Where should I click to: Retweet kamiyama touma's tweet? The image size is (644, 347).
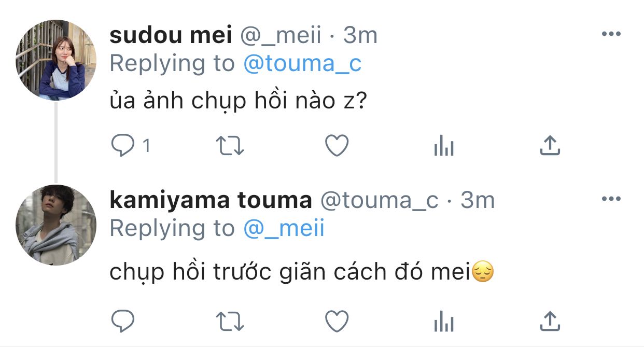pyautogui.click(x=230, y=322)
